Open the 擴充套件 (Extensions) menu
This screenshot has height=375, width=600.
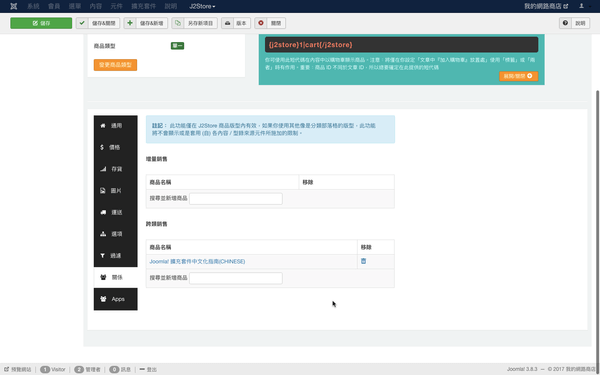tap(143, 6)
